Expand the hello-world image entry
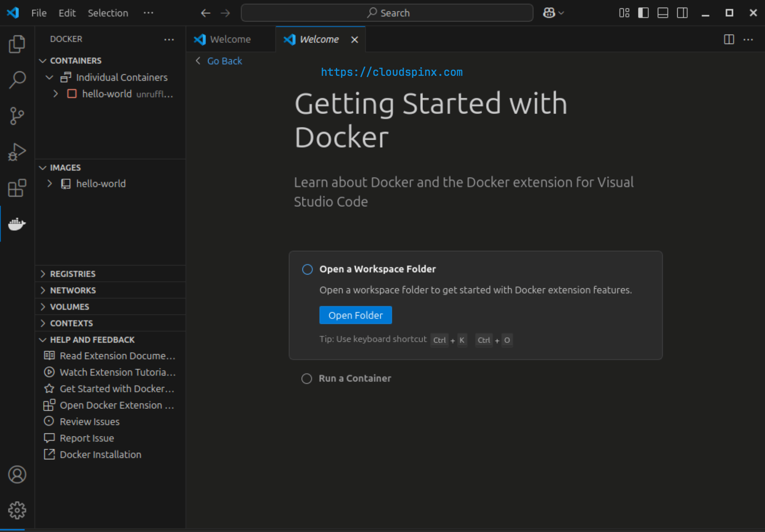Screen dimensions: 765x532 [x=49, y=184]
